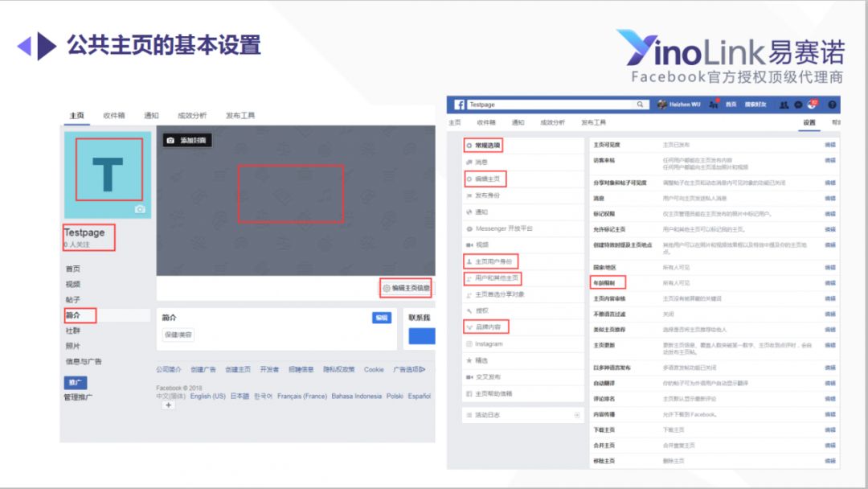Screen dimensions: 868x489
Task: Open 简介 in left page navigation
Action: point(72,315)
